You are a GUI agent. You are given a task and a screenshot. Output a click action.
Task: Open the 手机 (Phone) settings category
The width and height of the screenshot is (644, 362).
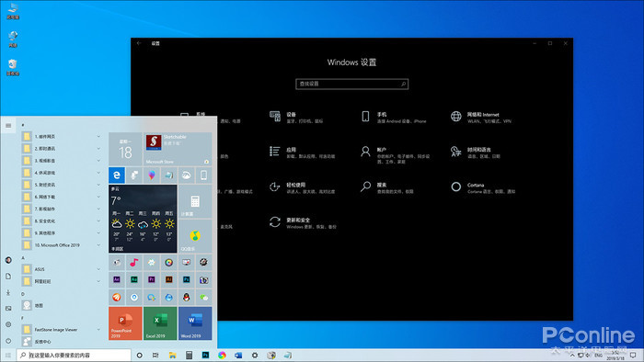[x=394, y=118]
